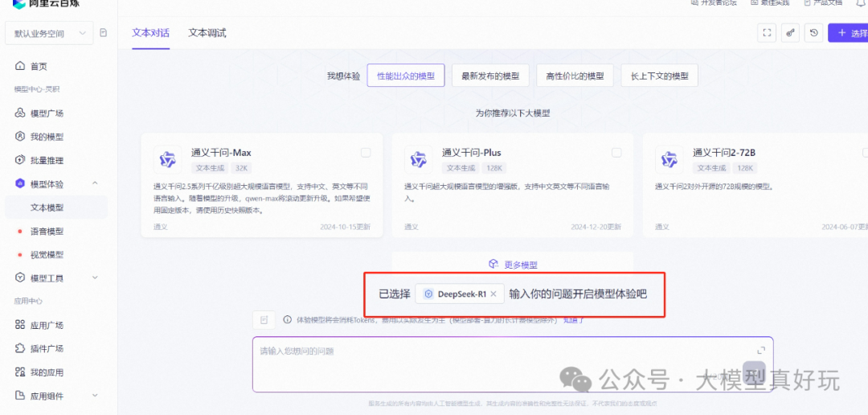Click the 模型体验 sidebar icon
The width and height of the screenshot is (868, 415).
(x=20, y=184)
